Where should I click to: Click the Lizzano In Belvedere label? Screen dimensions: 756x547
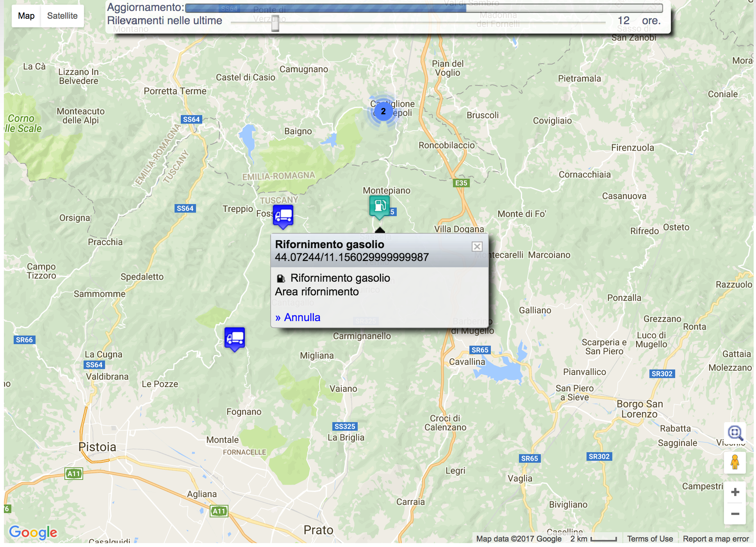[x=78, y=76]
